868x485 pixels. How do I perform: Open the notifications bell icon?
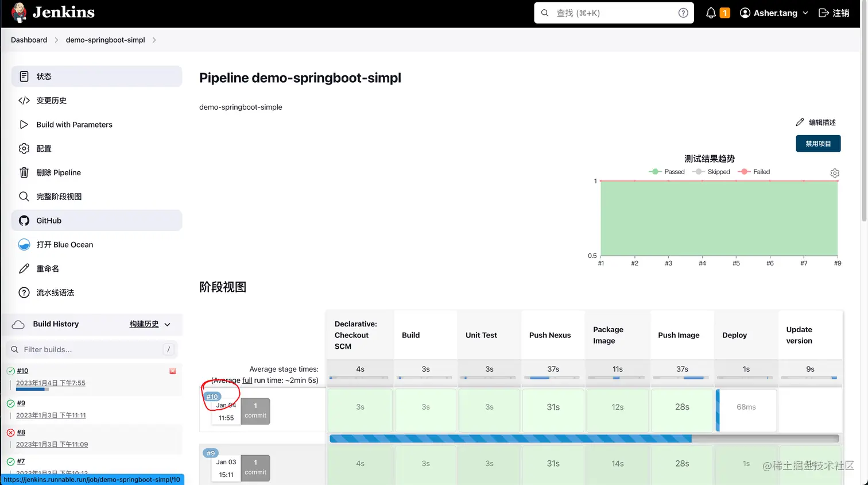(x=711, y=13)
